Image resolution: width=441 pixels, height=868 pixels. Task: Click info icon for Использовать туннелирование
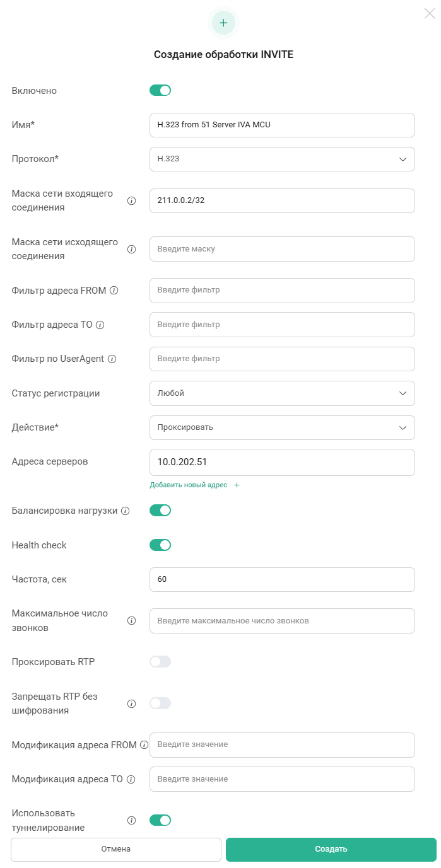tap(132, 820)
